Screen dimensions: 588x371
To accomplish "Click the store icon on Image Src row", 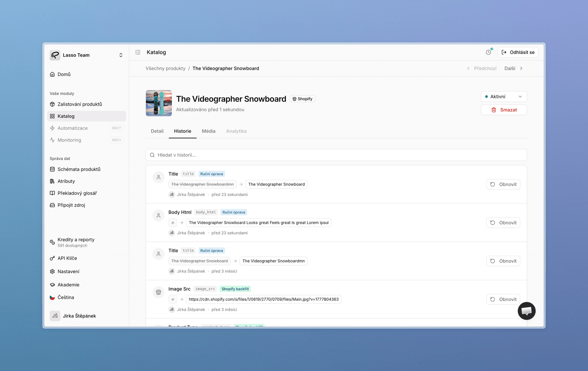I will pyautogui.click(x=158, y=292).
